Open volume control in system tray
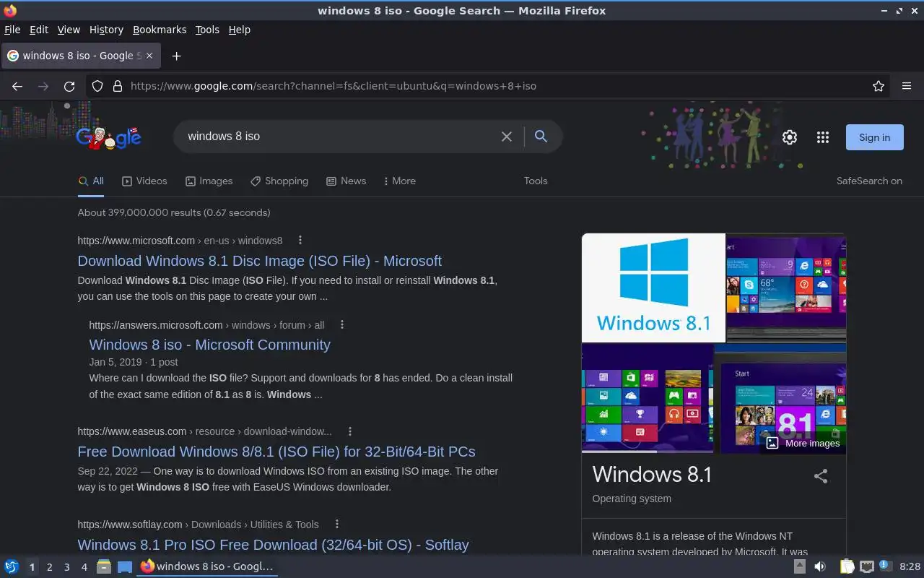The image size is (924, 578). [820, 567]
